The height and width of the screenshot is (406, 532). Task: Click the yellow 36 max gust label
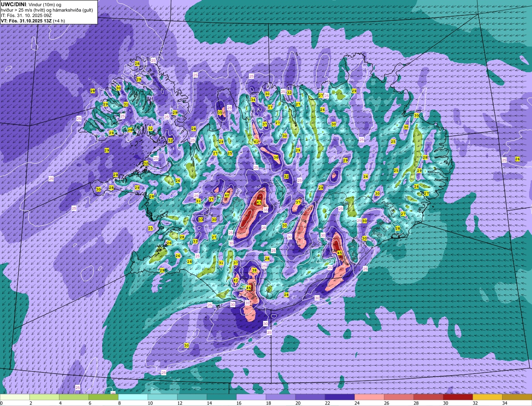click(276, 157)
